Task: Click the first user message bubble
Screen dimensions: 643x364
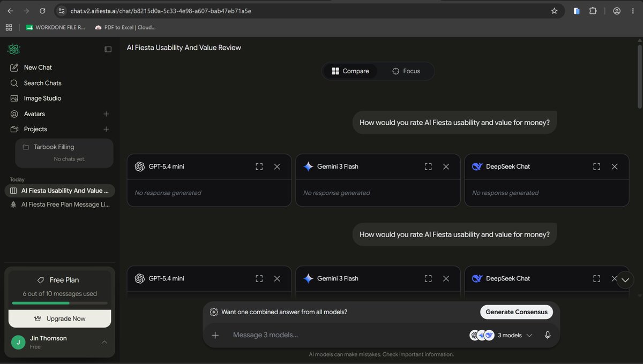Action: click(x=454, y=123)
